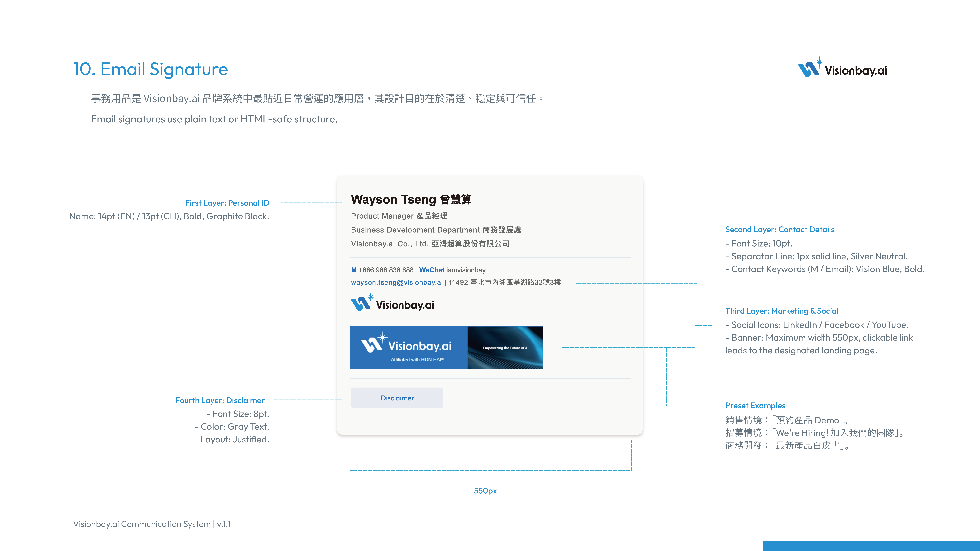Viewport: 980px width, 551px height.
Task: Click the 10. Email Signature page title
Action: (x=150, y=69)
